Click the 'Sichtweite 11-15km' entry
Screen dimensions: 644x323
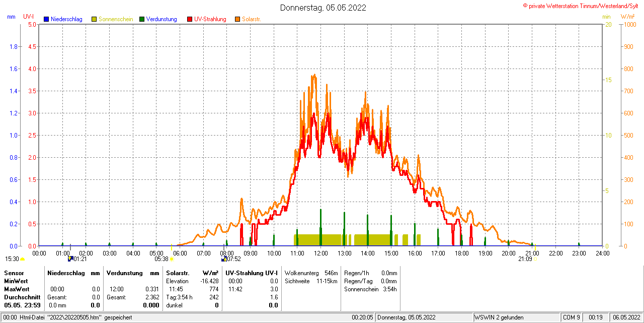tap(311, 281)
